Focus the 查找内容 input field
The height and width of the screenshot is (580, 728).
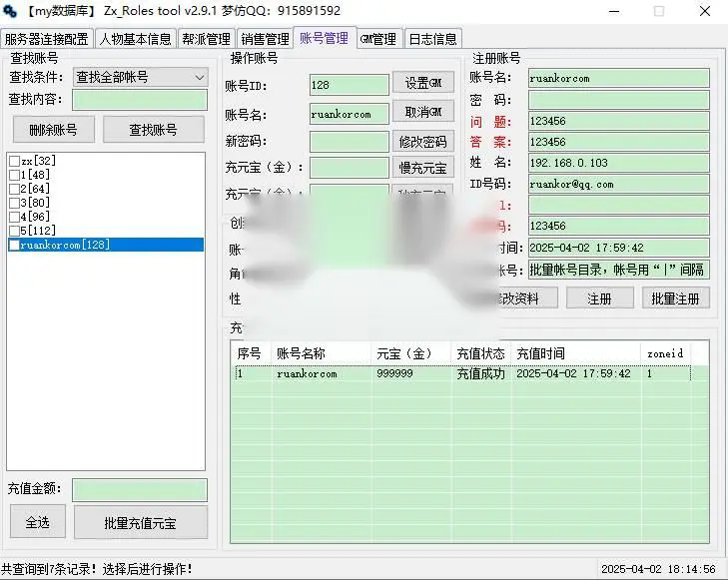(140, 100)
